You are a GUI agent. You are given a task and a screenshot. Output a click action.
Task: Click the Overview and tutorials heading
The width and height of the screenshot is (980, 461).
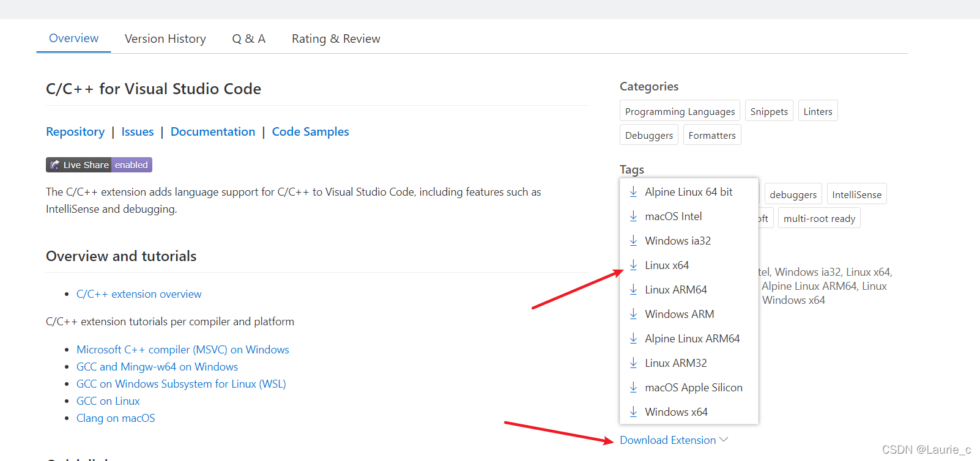pos(121,256)
